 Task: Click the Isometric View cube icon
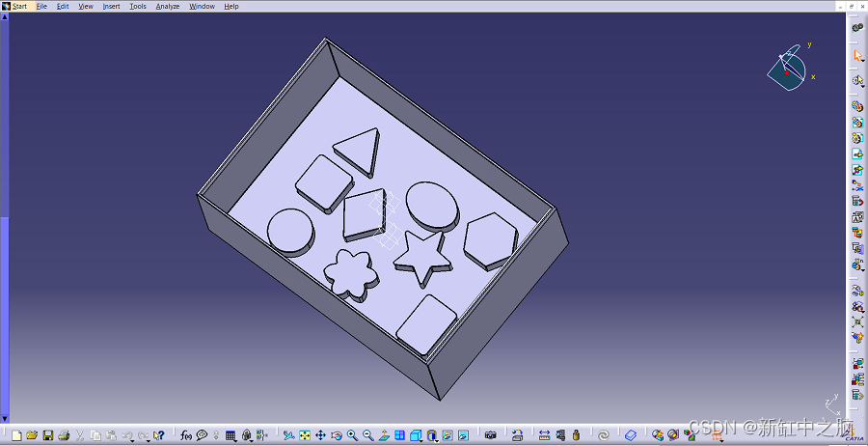[x=415, y=435]
